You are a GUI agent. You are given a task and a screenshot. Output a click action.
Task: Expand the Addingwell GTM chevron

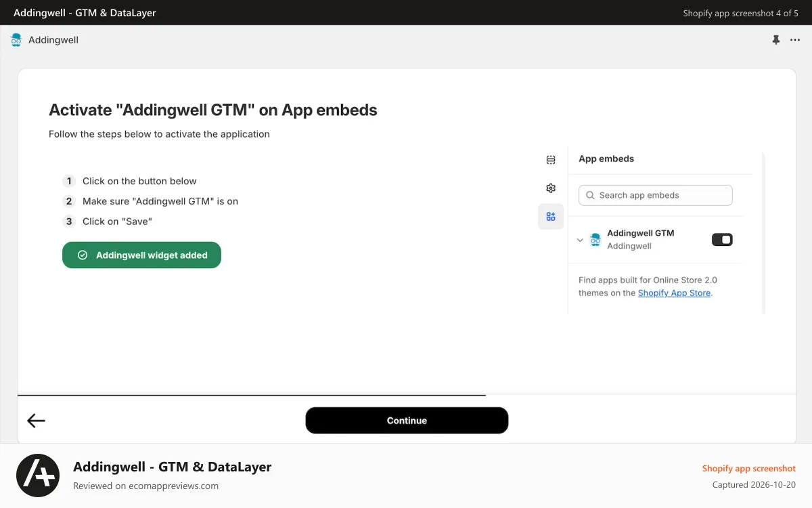pyautogui.click(x=580, y=240)
